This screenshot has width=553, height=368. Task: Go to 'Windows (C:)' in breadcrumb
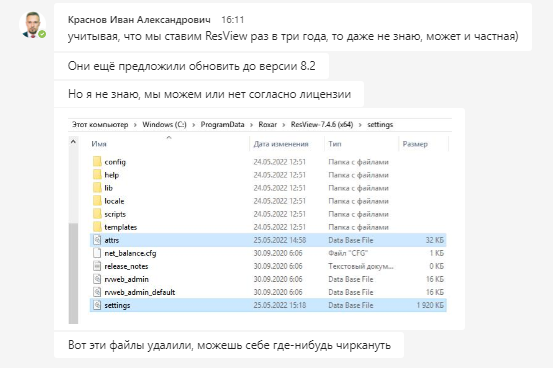(x=164, y=125)
